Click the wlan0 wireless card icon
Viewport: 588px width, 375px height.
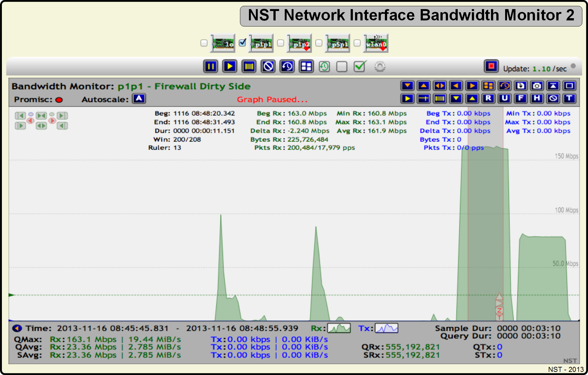pos(376,43)
